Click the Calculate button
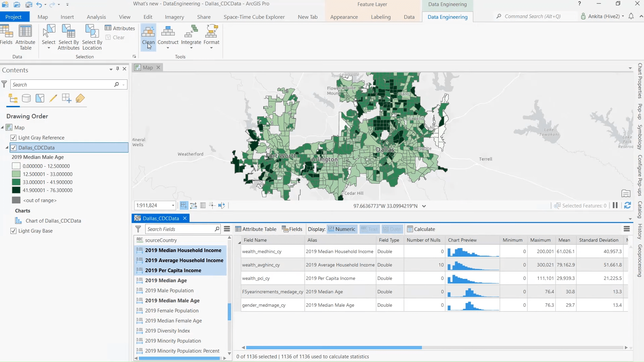Screen dimensions: 644x362 421,229
